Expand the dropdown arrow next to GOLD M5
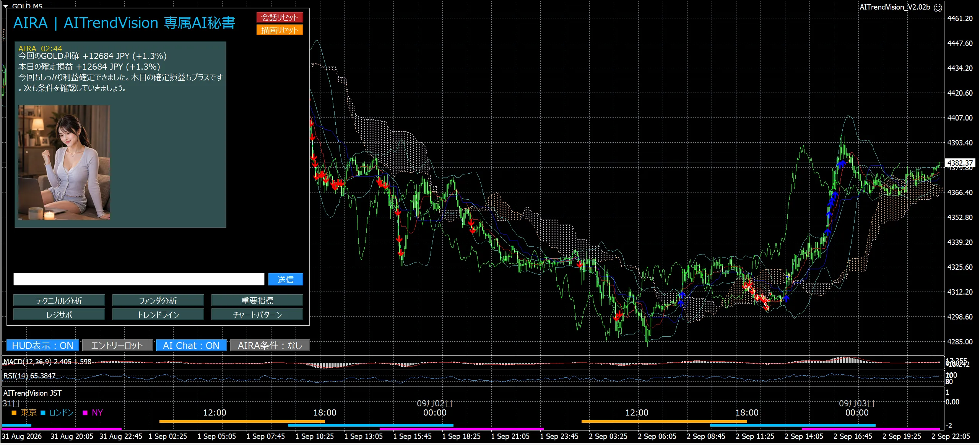980x445 pixels. 6,6
